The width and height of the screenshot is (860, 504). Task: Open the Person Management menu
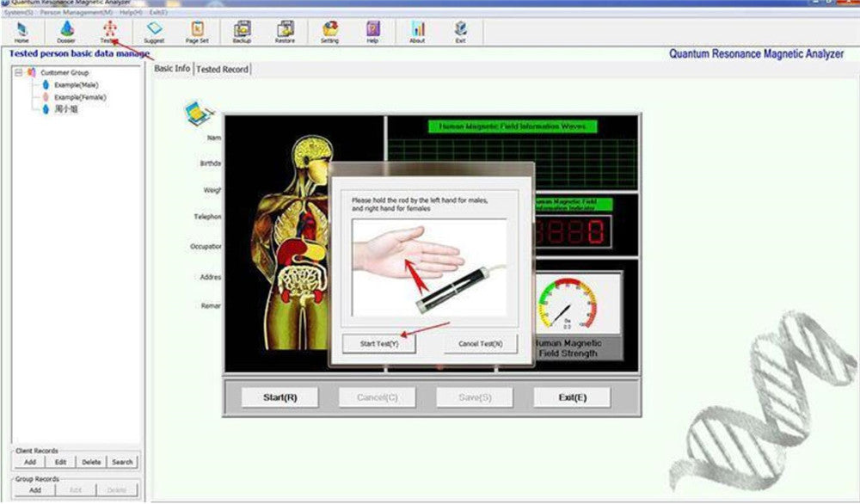click(x=76, y=13)
